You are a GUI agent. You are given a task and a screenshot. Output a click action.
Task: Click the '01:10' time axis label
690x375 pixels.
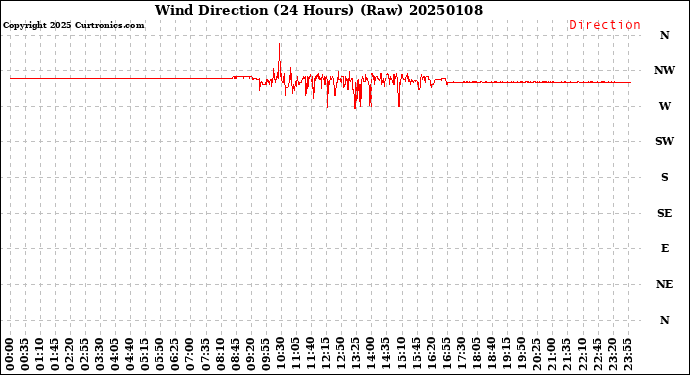pos(40,354)
